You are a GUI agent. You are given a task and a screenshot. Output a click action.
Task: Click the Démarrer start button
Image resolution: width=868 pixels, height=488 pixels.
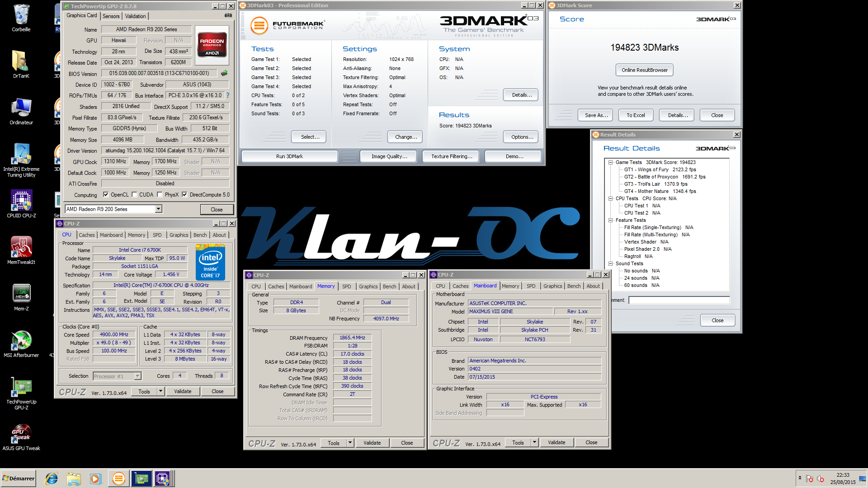18,479
